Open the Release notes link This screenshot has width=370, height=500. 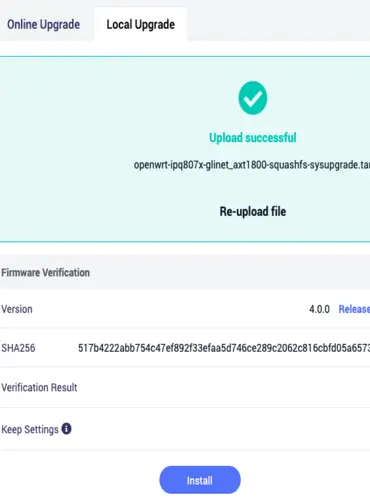click(354, 309)
